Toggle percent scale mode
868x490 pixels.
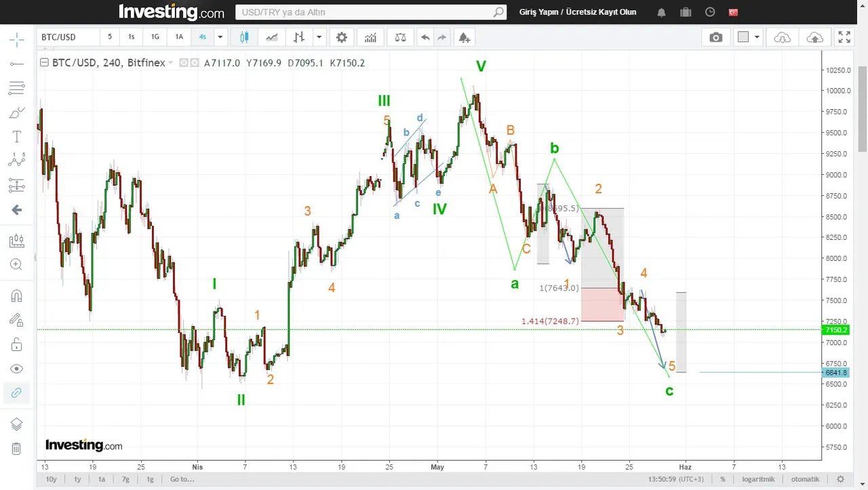(723, 479)
